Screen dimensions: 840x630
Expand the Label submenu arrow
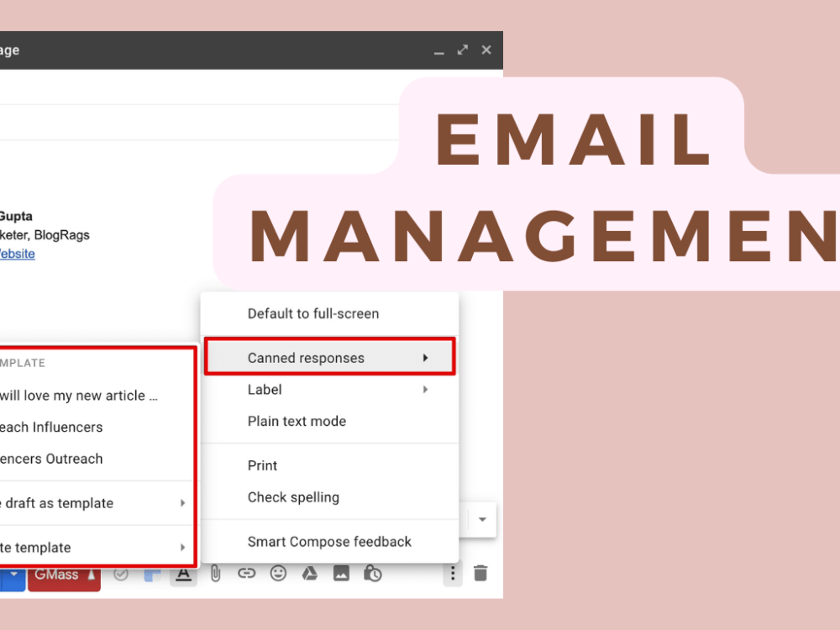[425, 390]
